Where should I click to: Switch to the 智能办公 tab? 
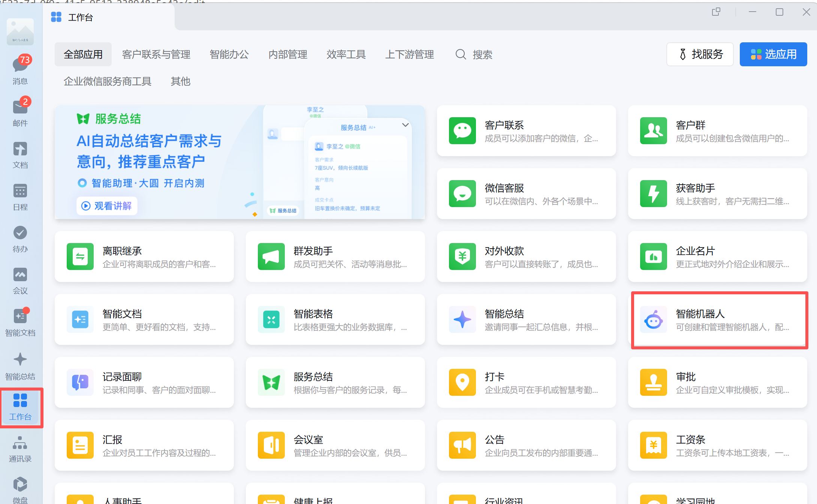[229, 54]
